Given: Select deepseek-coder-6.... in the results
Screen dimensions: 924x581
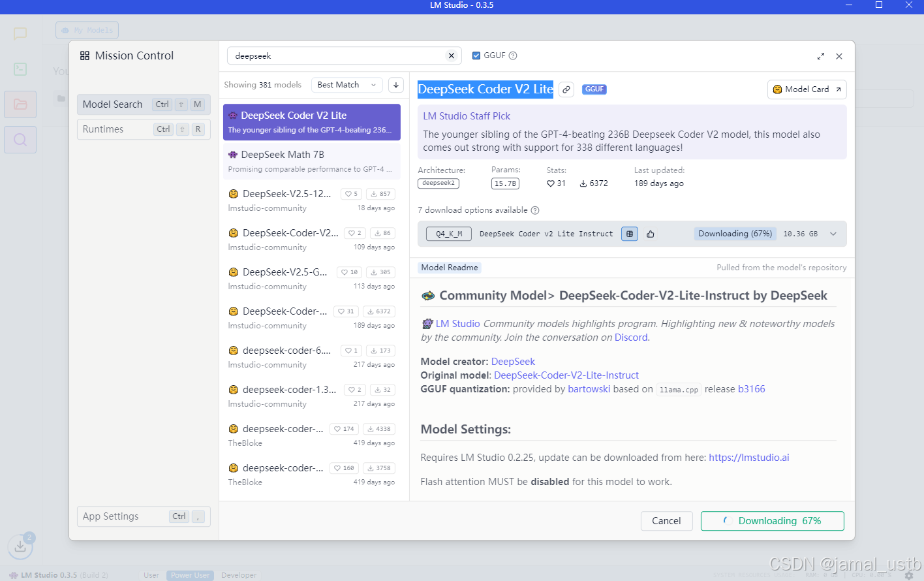Looking at the screenshot, I should (312, 357).
